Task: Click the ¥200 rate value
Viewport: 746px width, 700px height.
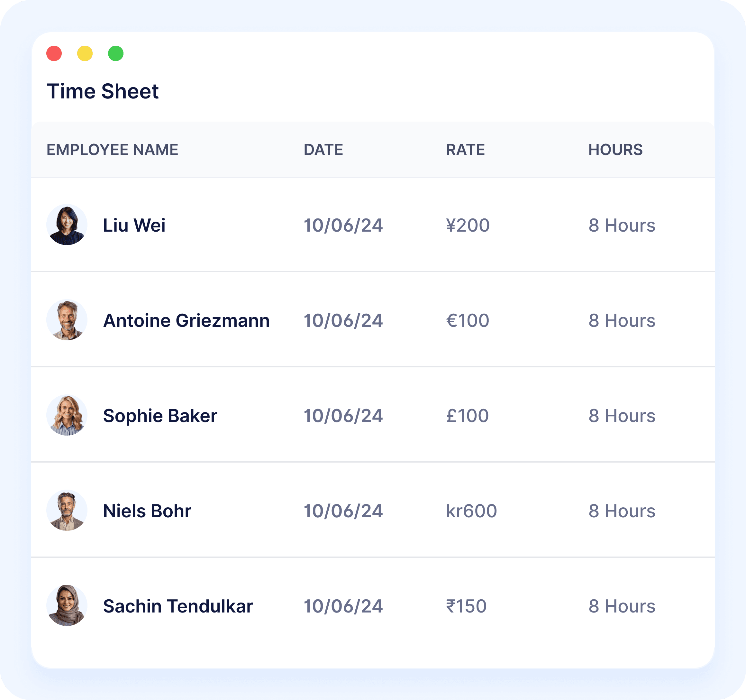Action: tap(468, 225)
